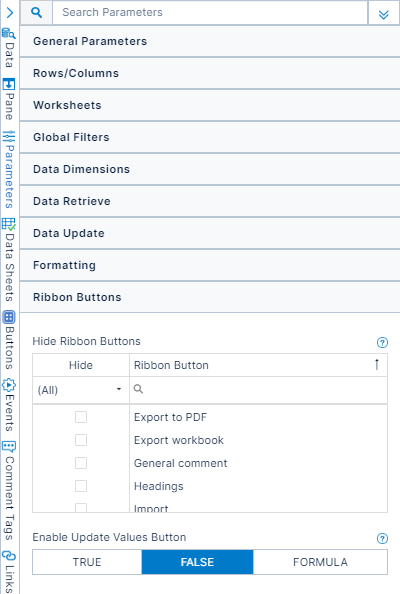This screenshot has width=400, height=594.
Task: Check Hide box for Export to PDF
Action: (x=81, y=417)
